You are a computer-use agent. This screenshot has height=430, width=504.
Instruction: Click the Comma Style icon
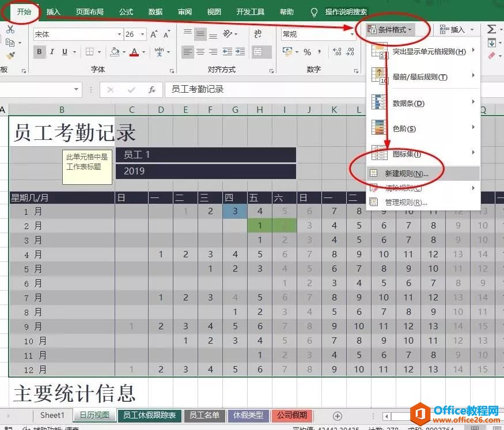(320, 51)
